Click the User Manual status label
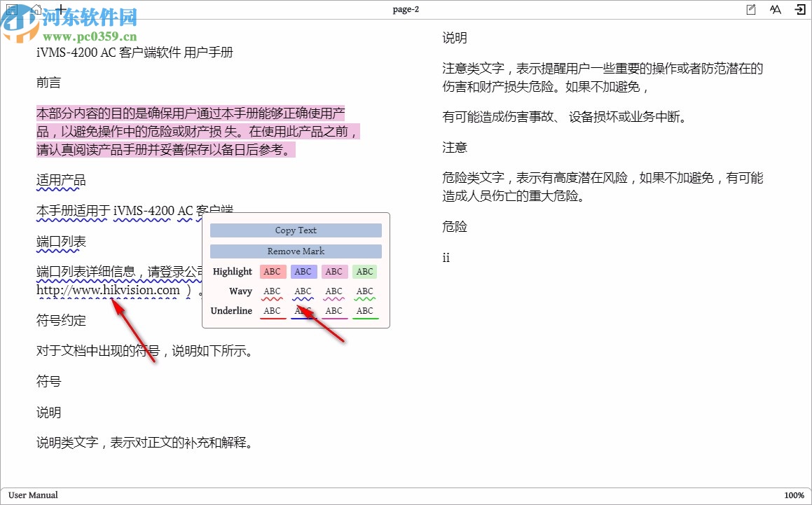Screen dimensions: 812x505 (32, 494)
